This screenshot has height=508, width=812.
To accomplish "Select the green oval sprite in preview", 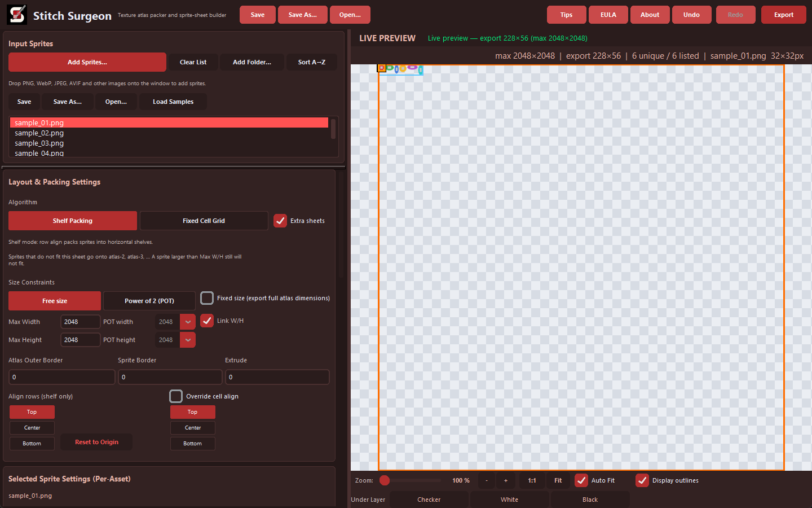I will tap(390, 68).
